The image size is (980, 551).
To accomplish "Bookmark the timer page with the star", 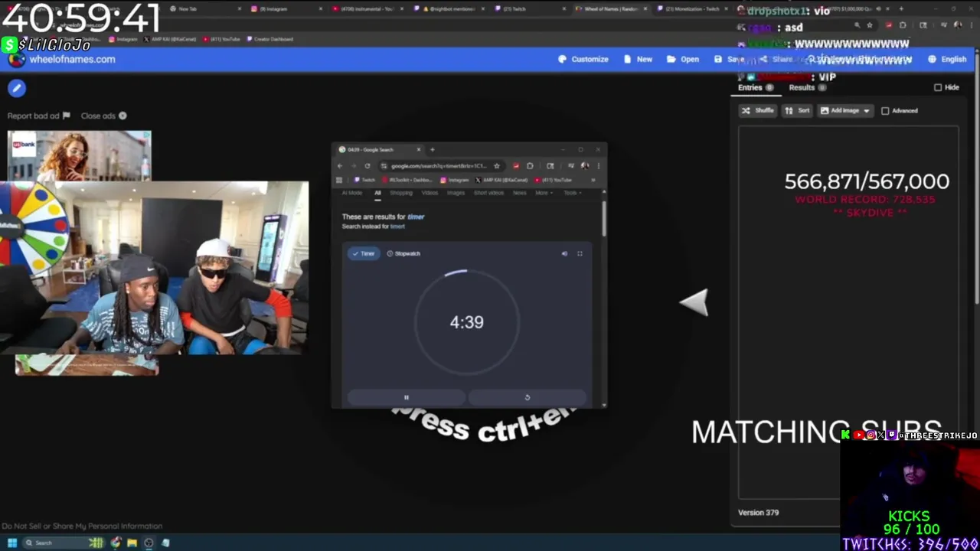I will [x=497, y=166].
